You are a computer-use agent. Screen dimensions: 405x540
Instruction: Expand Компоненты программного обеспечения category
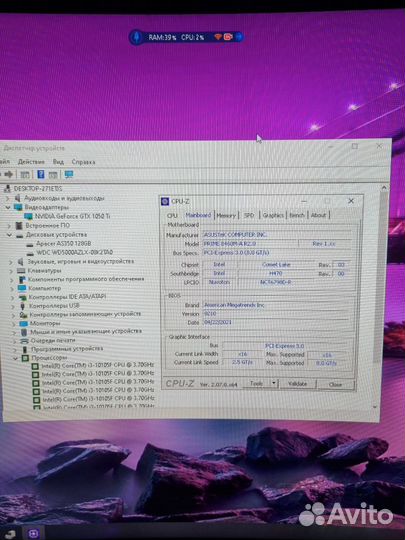coord(12,280)
